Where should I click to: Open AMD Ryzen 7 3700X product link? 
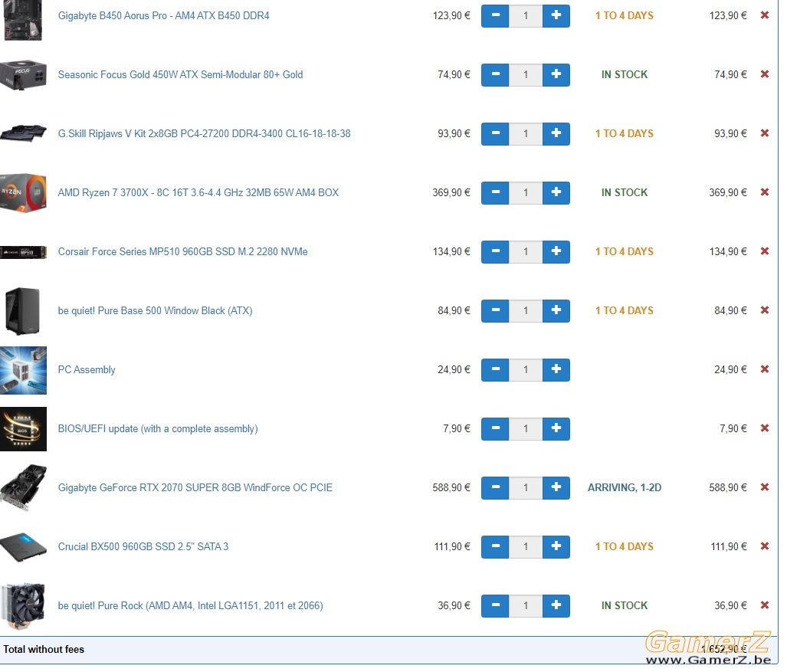198,193
